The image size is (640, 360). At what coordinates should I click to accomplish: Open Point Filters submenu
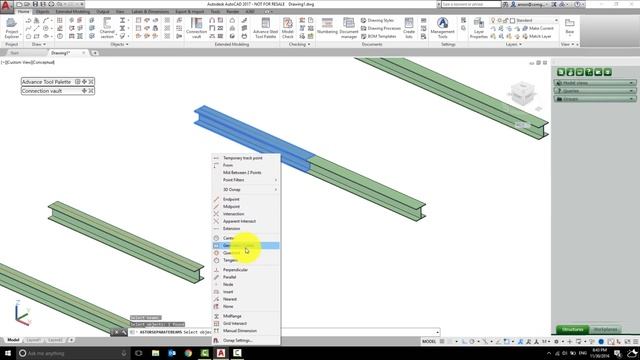(x=246, y=180)
